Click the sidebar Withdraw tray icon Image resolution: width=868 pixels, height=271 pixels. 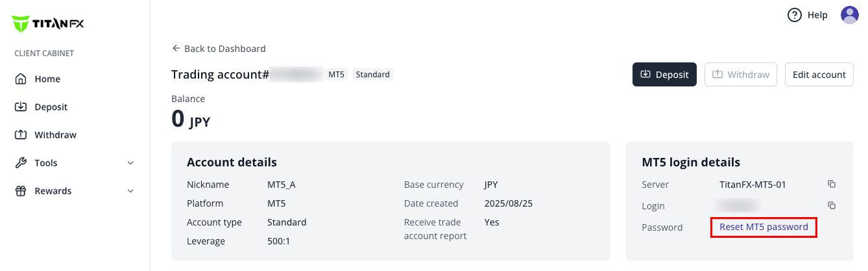(x=21, y=135)
